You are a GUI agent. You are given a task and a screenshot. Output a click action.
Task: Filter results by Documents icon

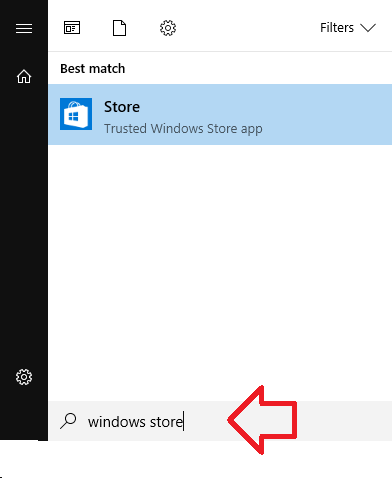(119, 28)
